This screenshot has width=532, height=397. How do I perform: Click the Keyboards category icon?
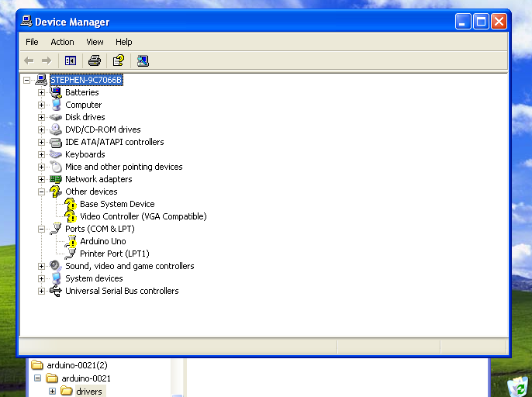tap(56, 154)
